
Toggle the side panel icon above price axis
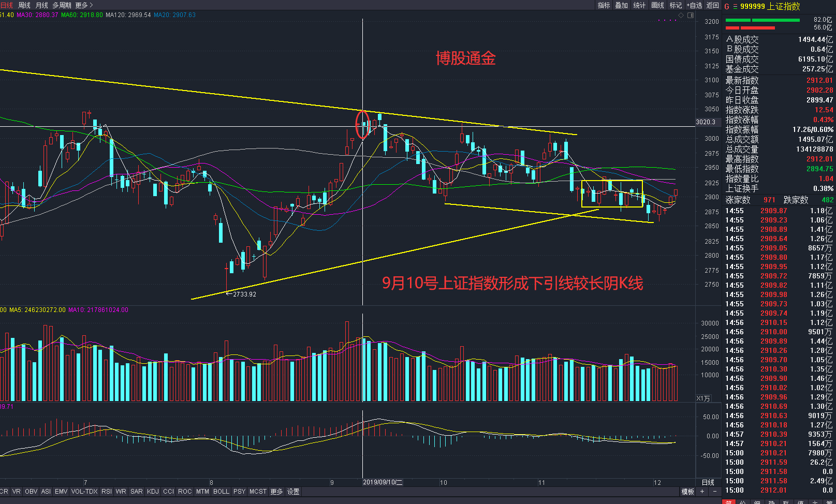tap(691, 15)
